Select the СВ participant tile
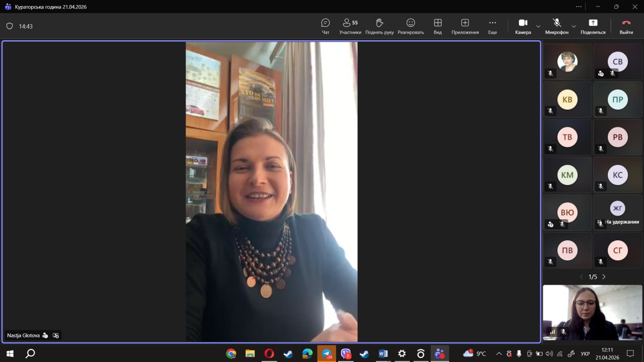 pyautogui.click(x=617, y=62)
